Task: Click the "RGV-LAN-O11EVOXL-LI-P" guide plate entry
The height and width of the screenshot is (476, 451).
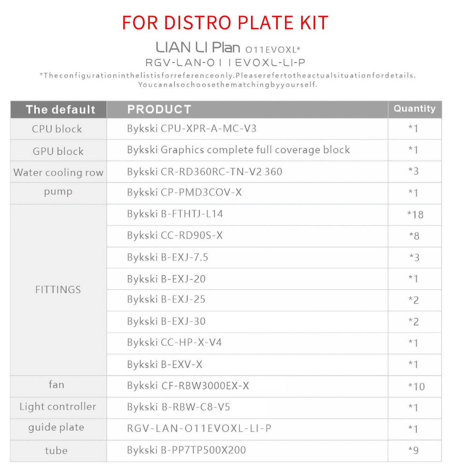Action: 199,428
